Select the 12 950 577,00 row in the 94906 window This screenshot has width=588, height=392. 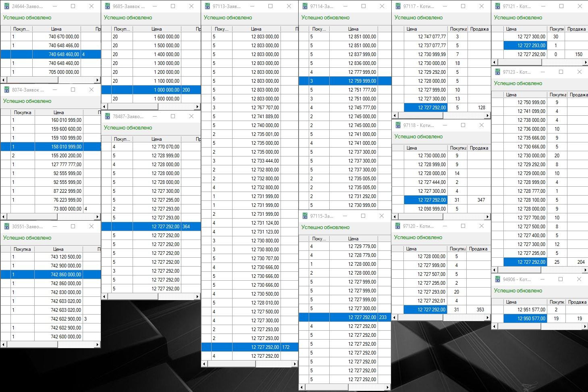tap(531, 319)
